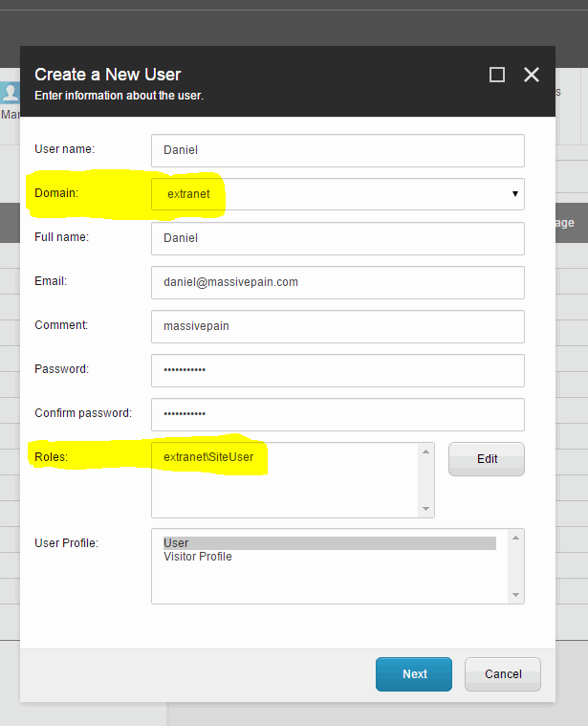Click the Full name field

[x=338, y=238]
